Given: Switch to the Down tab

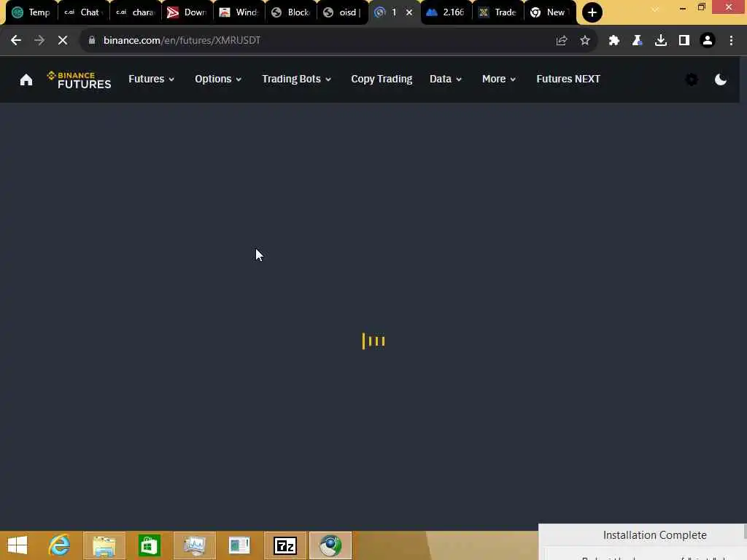Looking at the screenshot, I should tap(187, 12).
